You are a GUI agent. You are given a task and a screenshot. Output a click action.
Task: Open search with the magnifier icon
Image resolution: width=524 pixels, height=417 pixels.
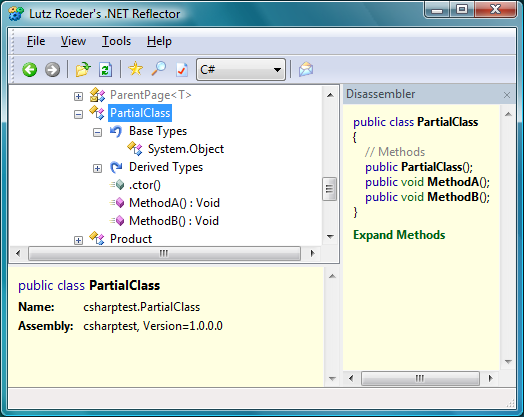[x=159, y=69]
